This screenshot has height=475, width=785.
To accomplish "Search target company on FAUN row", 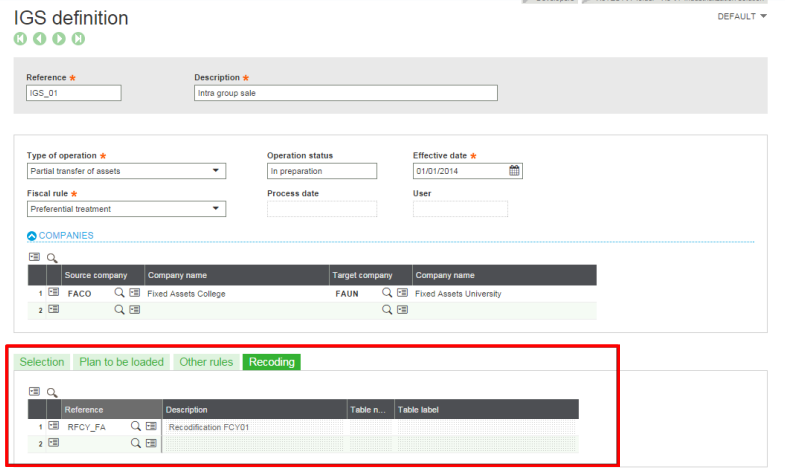I will coord(387,293).
